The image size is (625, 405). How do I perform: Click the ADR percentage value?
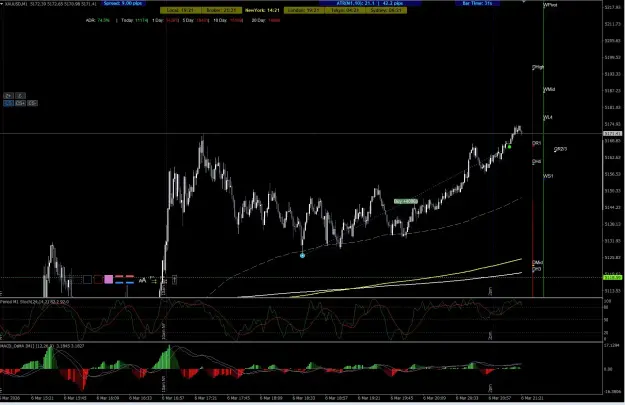[103, 20]
